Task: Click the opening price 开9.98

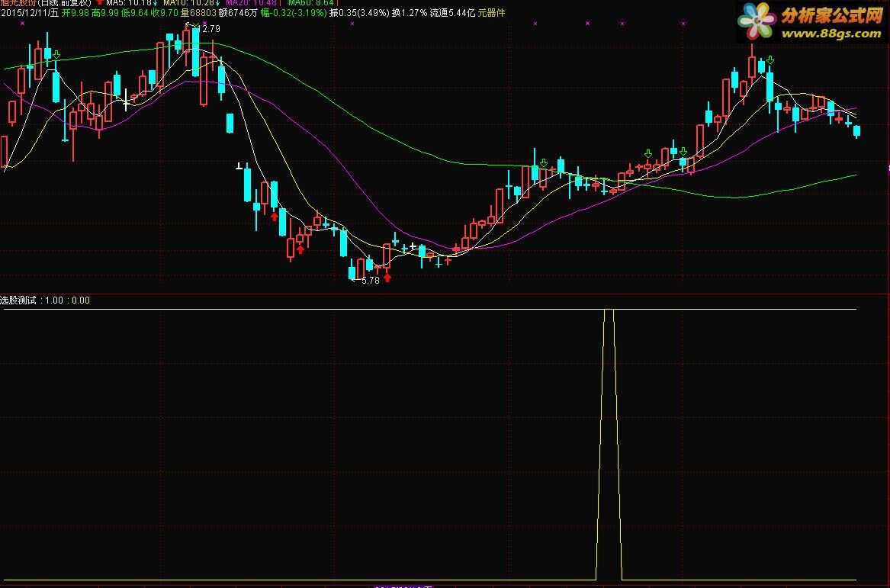Action: pyautogui.click(x=76, y=12)
